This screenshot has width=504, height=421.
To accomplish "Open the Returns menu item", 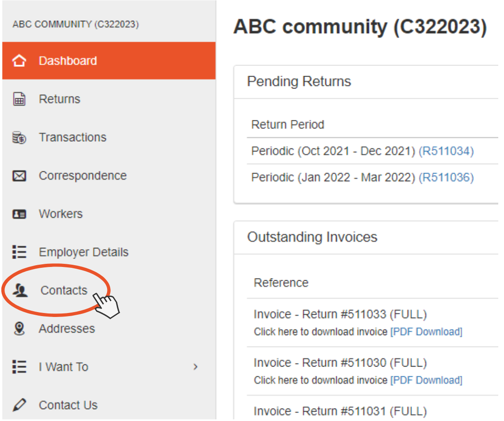I will 109,99.
